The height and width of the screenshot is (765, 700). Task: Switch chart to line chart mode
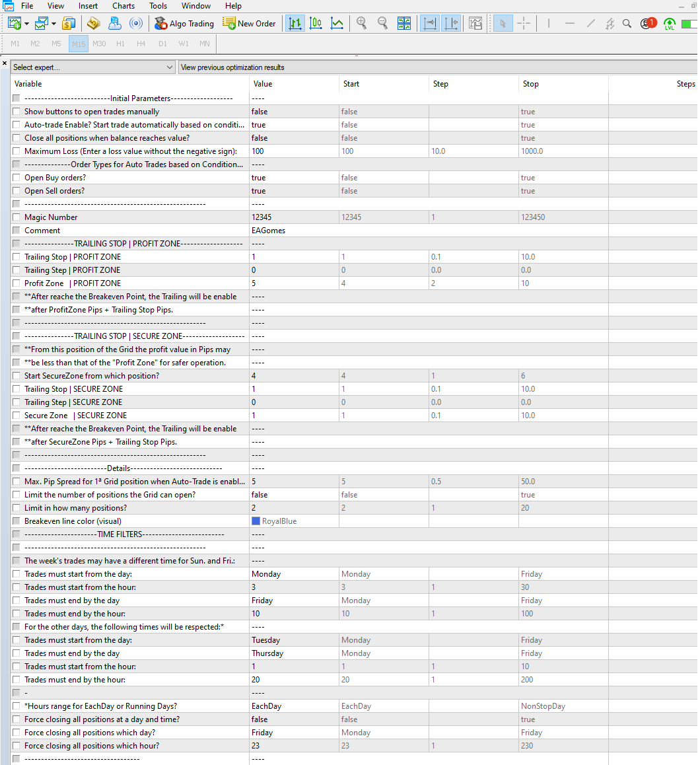[x=337, y=23]
